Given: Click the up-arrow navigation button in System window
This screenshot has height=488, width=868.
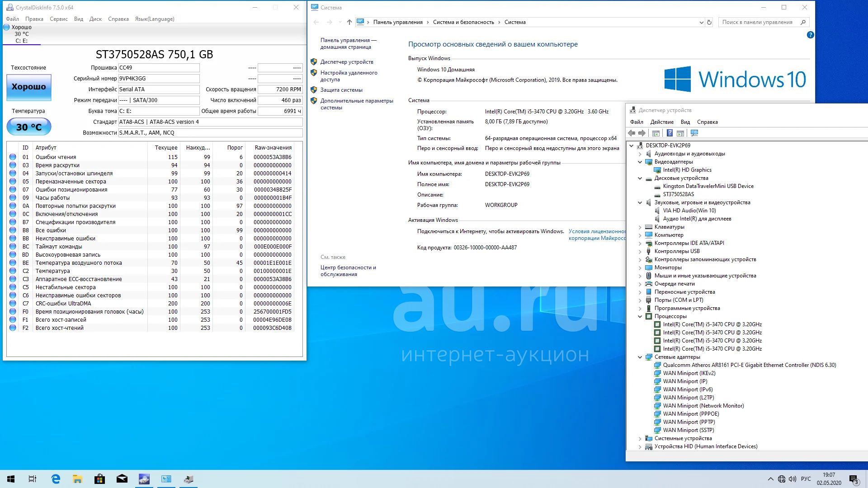Looking at the screenshot, I should (349, 22).
